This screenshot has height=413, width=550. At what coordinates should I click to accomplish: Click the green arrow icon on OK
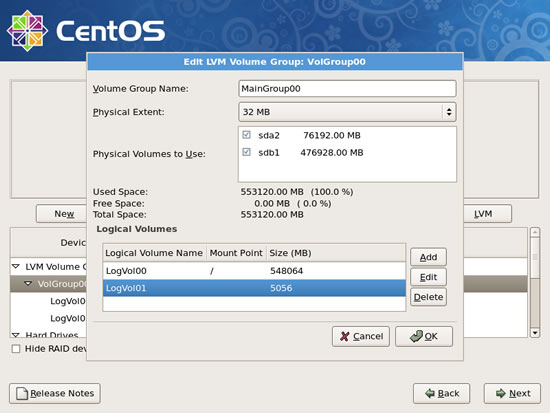416,336
